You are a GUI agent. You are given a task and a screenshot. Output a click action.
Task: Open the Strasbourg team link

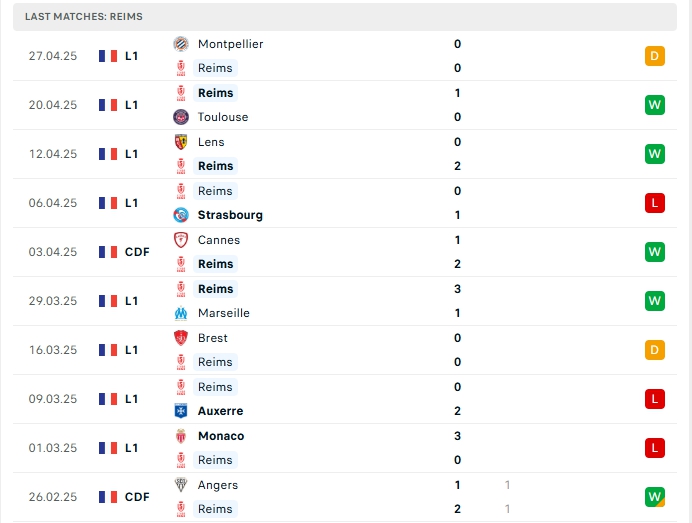(x=230, y=215)
